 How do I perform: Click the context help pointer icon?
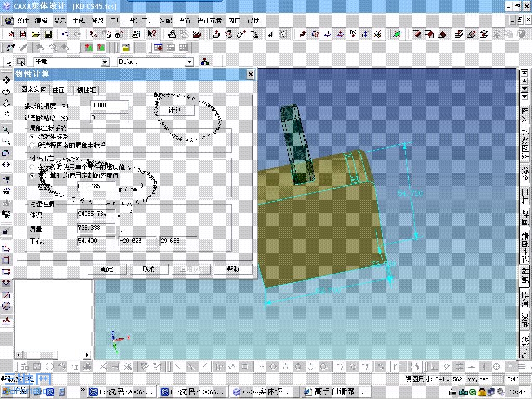click(x=152, y=34)
